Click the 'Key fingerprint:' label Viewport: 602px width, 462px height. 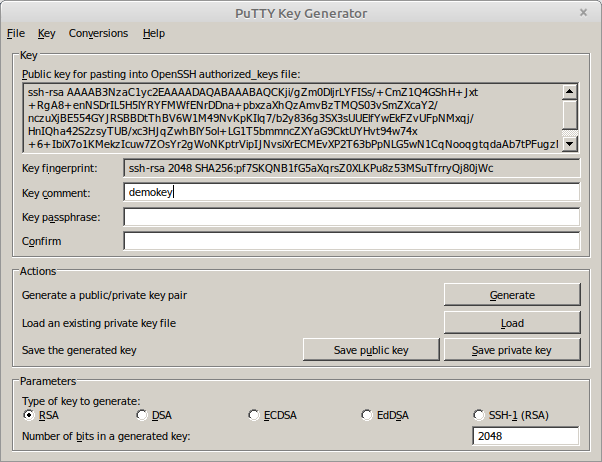tap(60, 169)
